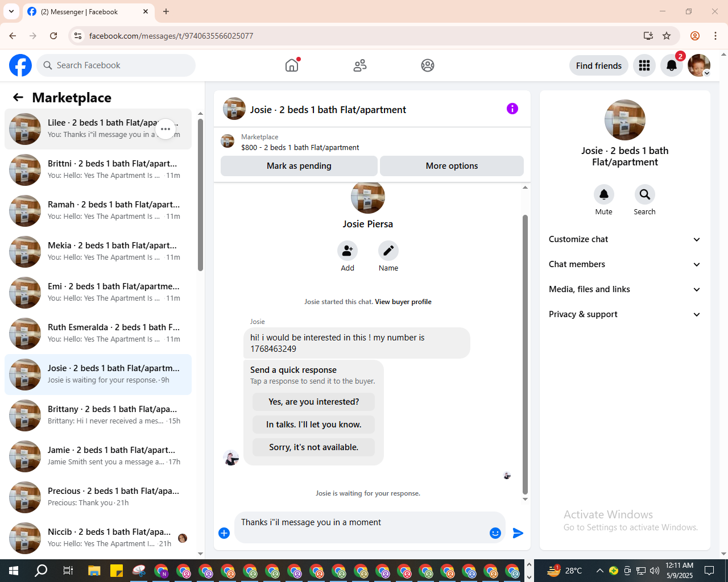Open the Friends icon in top navigation

[360, 65]
